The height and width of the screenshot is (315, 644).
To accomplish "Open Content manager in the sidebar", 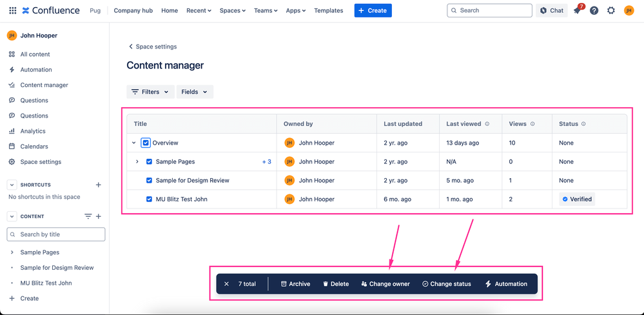I will tap(44, 85).
